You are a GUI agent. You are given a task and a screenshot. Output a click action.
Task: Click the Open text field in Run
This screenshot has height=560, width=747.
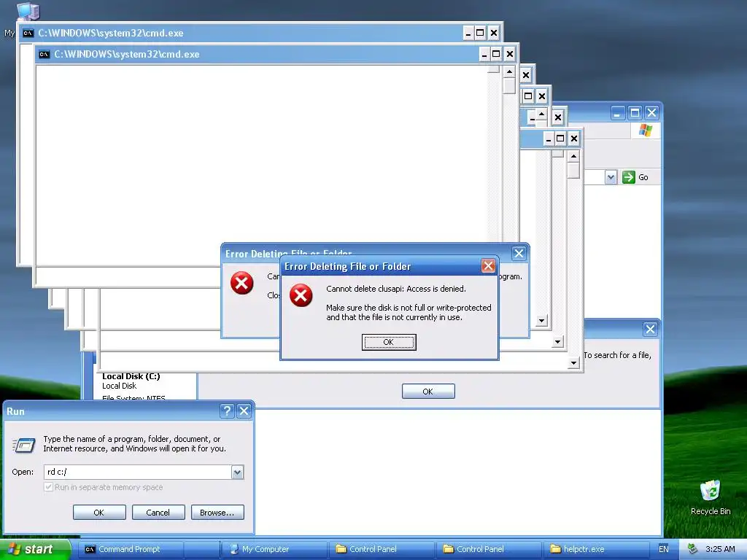tap(138, 472)
